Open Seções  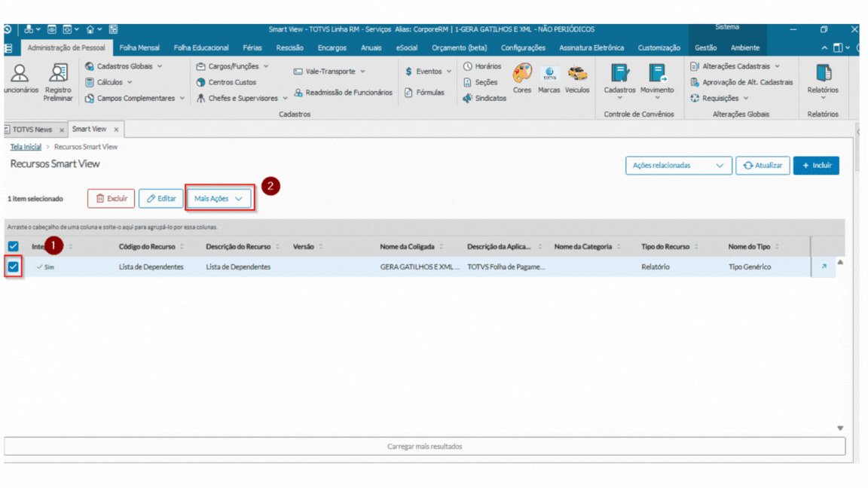[x=481, y=82]
